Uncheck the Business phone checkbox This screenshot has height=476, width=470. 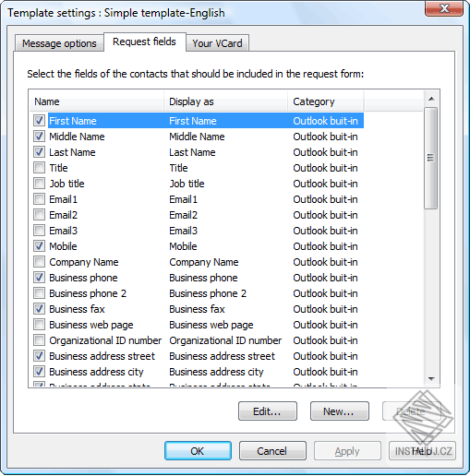pyautogui.click(x=39, y=278)
